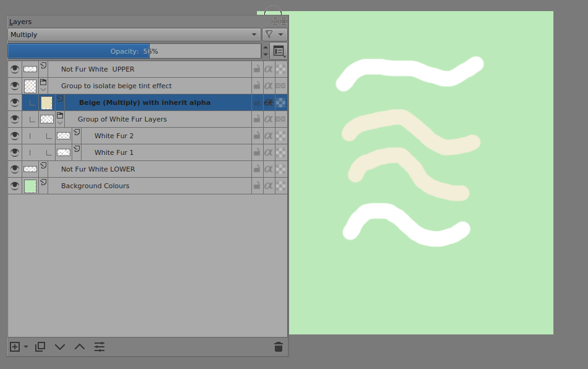Hide the Beige (Multiply) layer
The height and width of the screenshot is (369, 588).
(x=15, y=102)
